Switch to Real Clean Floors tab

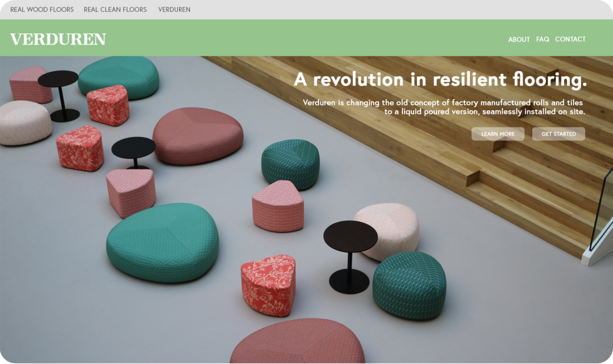[x=115, y=9]
